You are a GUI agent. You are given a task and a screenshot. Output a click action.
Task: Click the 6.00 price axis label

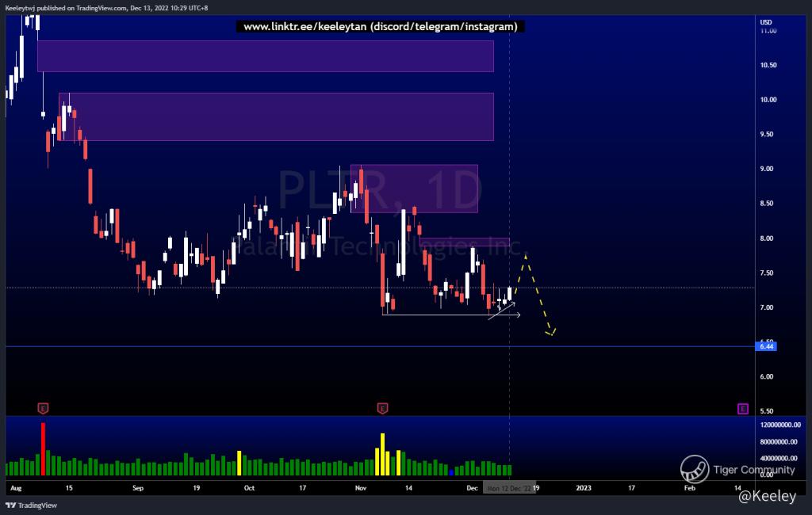(767, 377)
